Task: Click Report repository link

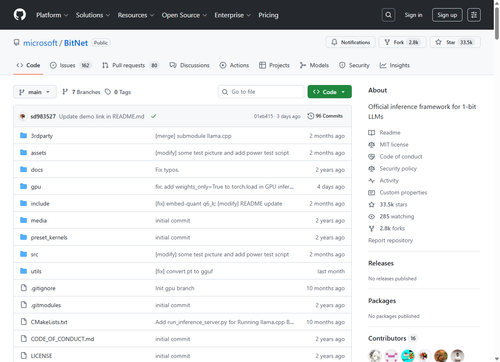Action: (390, 240)
